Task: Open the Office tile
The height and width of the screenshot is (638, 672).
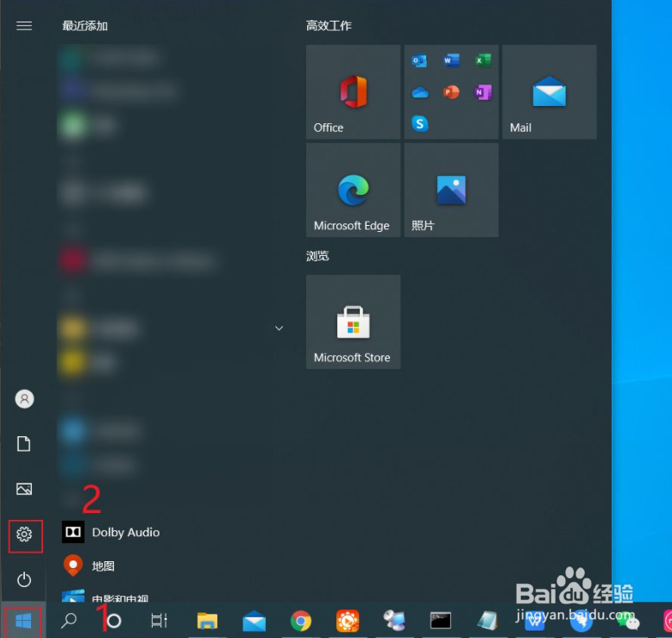Action: pos(353,91)
